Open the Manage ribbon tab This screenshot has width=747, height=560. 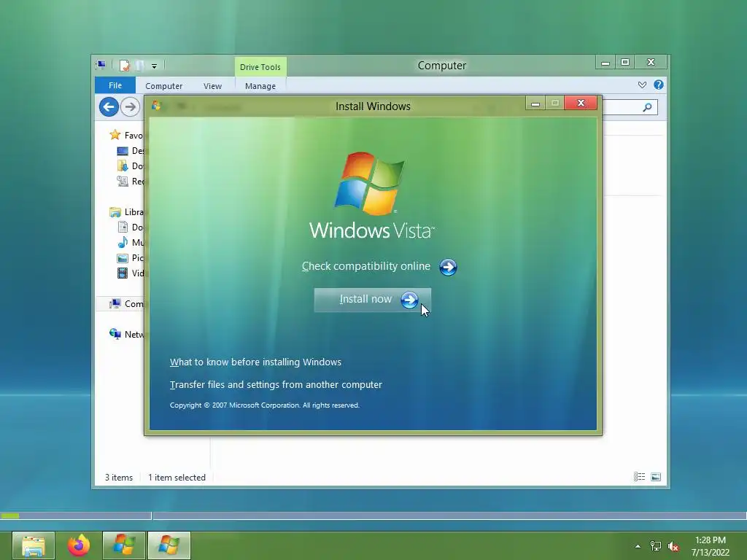click(260, 86)
